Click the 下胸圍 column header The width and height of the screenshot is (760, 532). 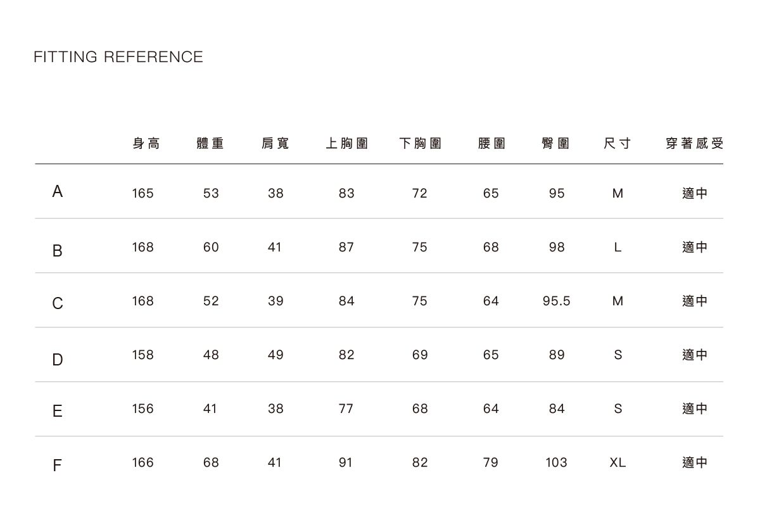coord(420,144)
